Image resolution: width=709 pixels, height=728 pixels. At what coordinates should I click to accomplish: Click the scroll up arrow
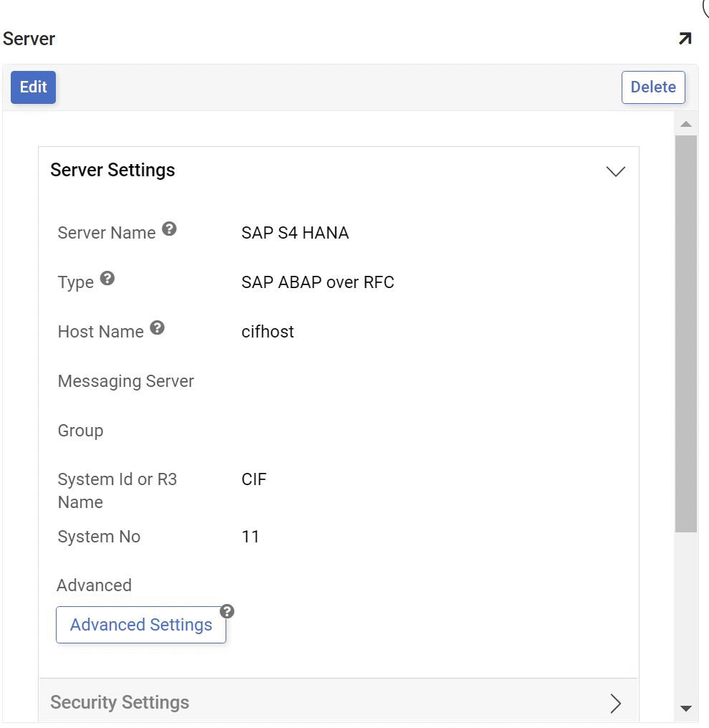click(x=685, y=125)
